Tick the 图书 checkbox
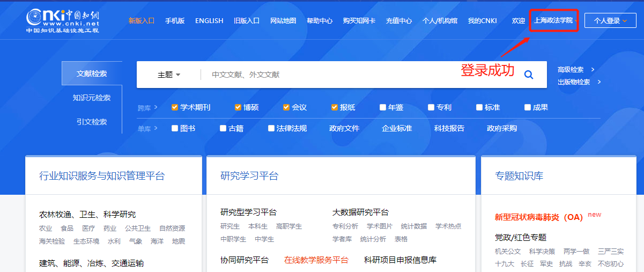The width and height of the screenshot is (644, 272). click(175, 128)
